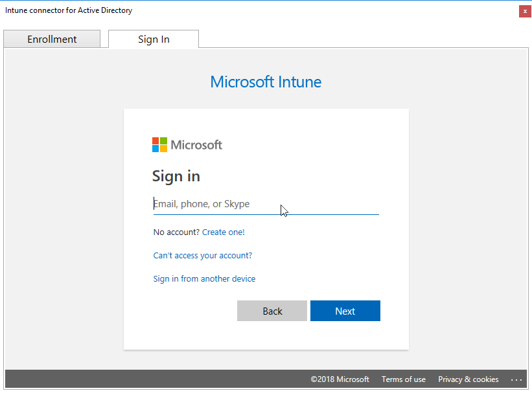The width and height of the screenshot is (532, 393).
Task: Click the Microsoft four-square logo
Action: point(159,145)
